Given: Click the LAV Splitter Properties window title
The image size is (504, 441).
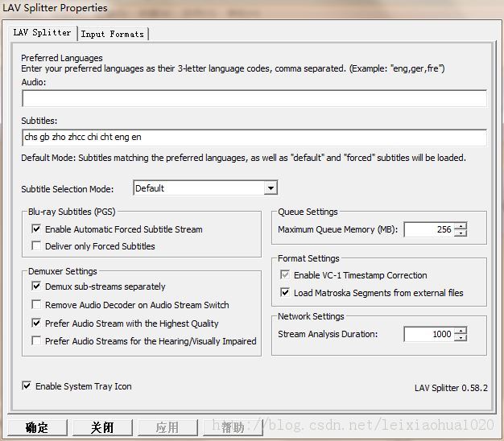Looking at the screenshot, I should pos(55,8).
